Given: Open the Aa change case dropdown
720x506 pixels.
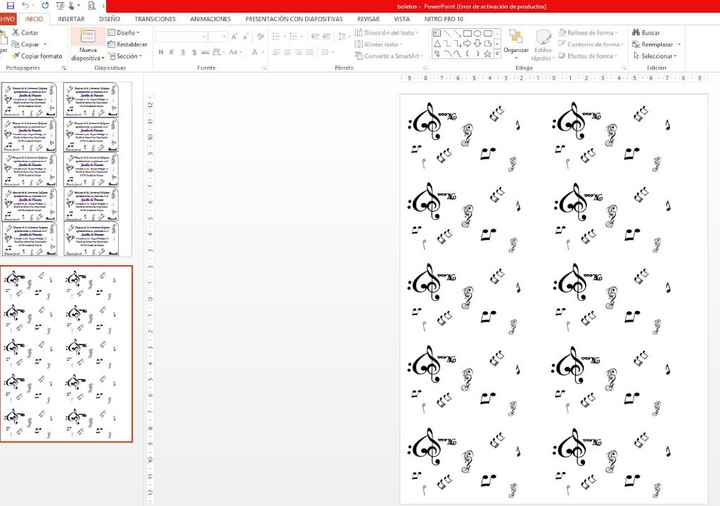Looking at the screenshot, I should [235, 52].
